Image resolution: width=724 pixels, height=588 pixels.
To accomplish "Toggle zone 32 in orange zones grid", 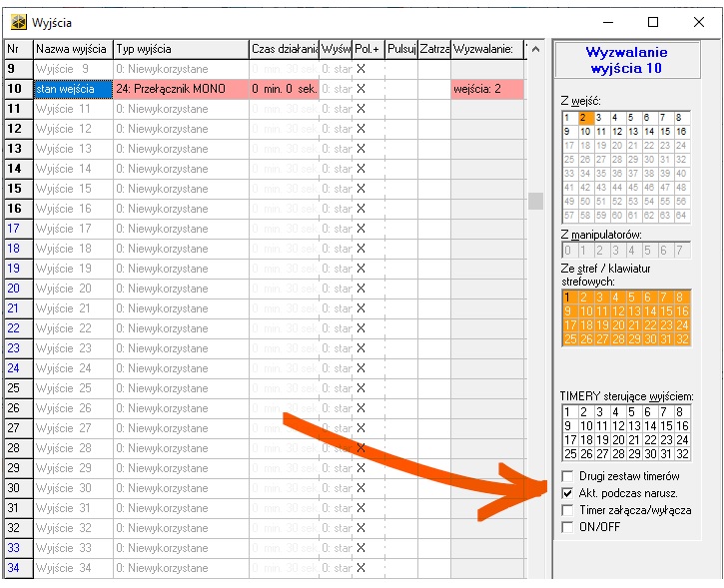I will tap(681, 339).
